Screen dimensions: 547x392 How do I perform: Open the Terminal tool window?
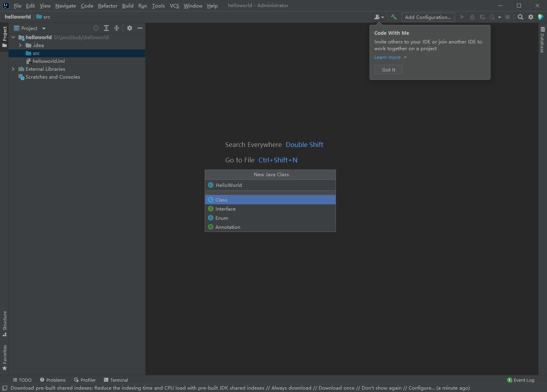point(116,380)
